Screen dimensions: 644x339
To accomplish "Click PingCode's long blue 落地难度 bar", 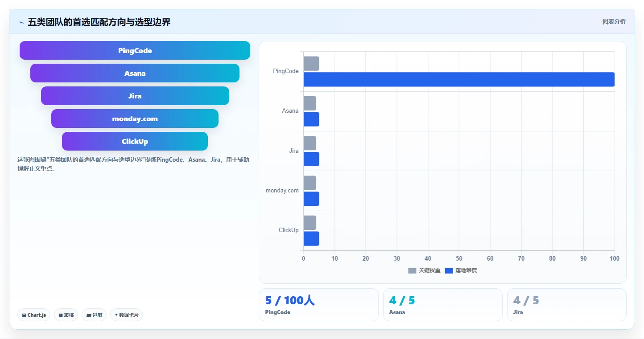I will (459, 79).
